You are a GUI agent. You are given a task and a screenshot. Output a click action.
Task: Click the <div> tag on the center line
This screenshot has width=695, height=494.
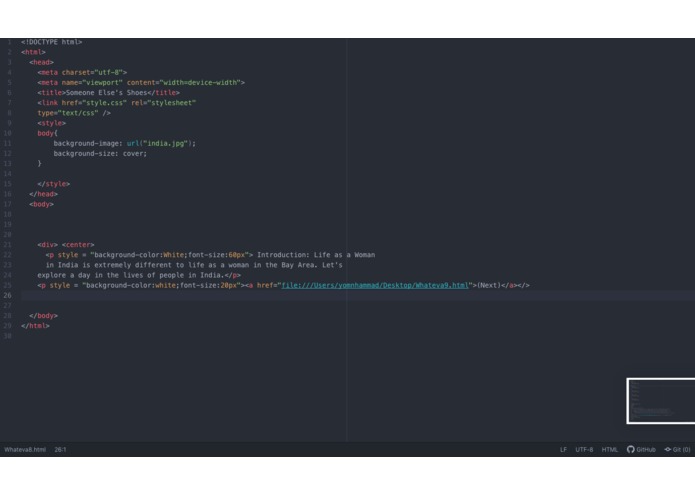point(47,245)
